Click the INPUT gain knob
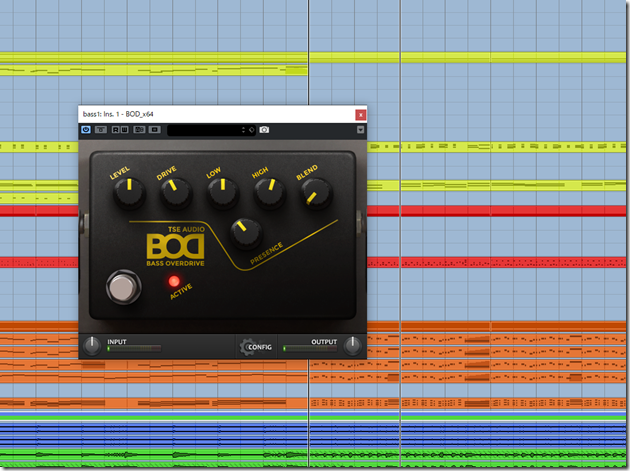This screenshot has width=630, height=471. point(93,346)
